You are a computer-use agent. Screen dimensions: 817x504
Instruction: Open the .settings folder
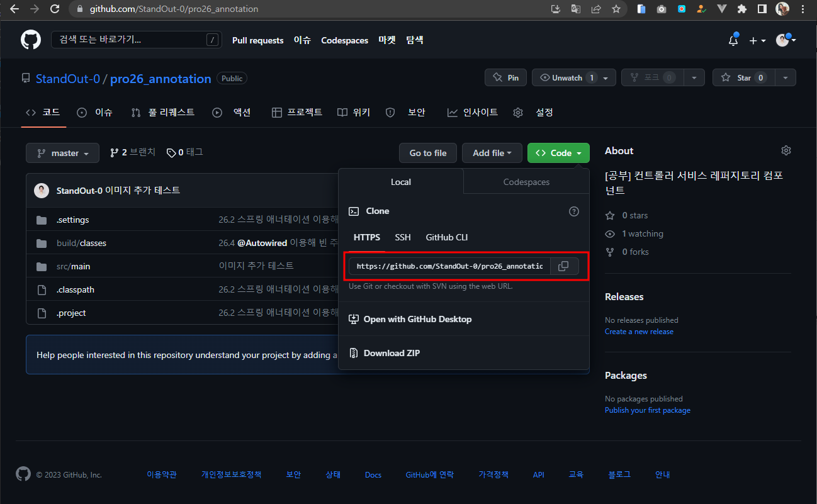(x=72, y=220)
